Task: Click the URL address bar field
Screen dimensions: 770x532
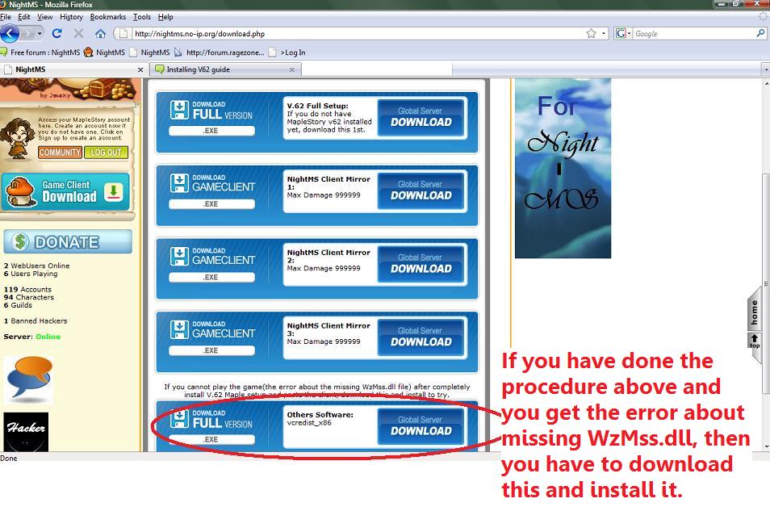Action: 361,33
